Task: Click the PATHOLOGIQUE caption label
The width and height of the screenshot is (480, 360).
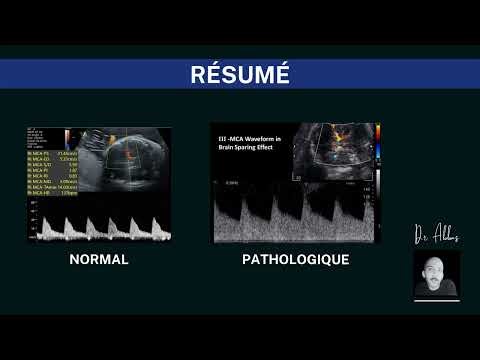Action: click(x=296, y=259)
